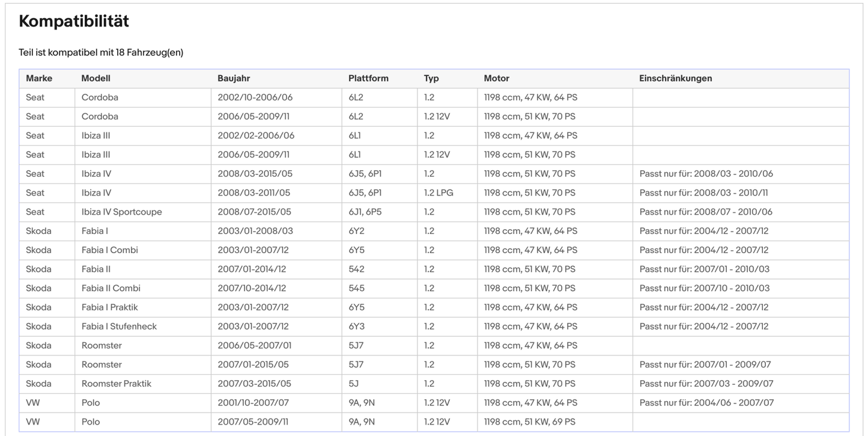Click the 'Teil ist kompatibel mit 18 Fahrzeug(en)' text
The height and width of the screenshot is (436, 868).
101,53
